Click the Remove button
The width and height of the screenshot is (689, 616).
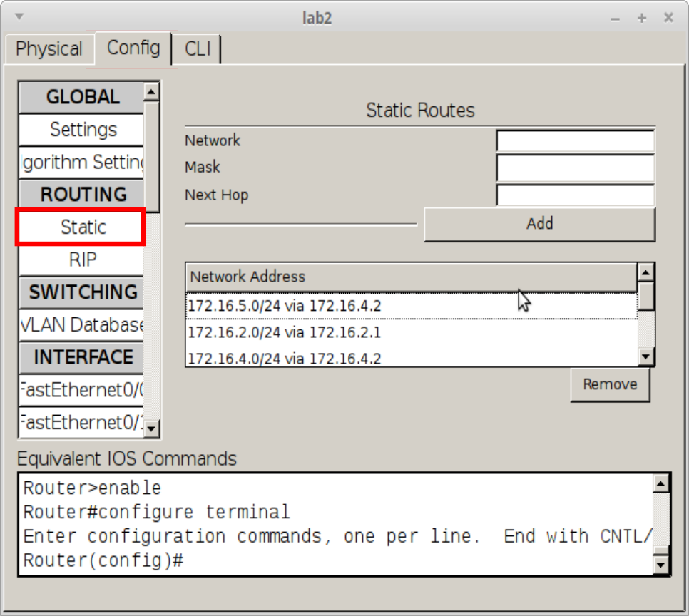(610, 384)
